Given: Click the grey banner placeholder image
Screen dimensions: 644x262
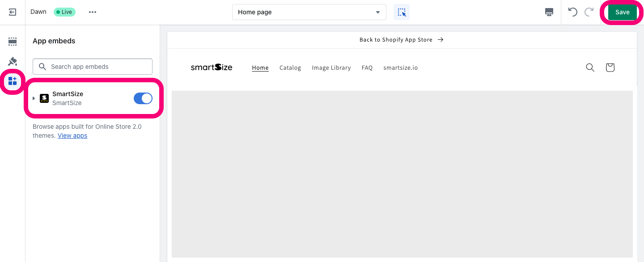Looking at the screenshot, I should pos(402,174).
